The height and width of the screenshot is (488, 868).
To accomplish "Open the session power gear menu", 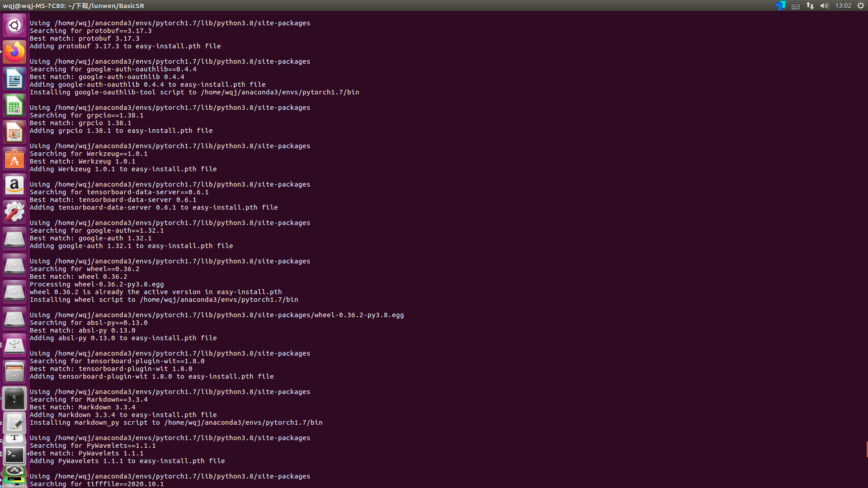I will [x=860, y=6].
